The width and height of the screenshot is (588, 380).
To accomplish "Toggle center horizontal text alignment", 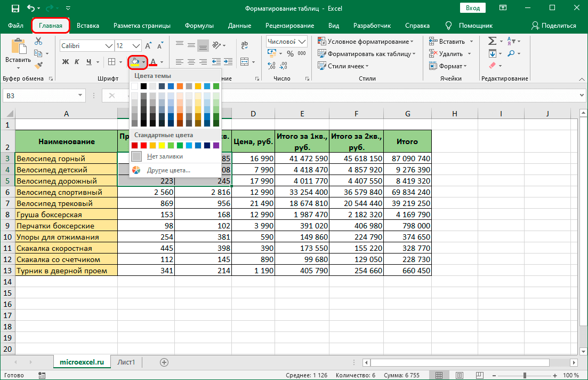I will coord(191,62).
